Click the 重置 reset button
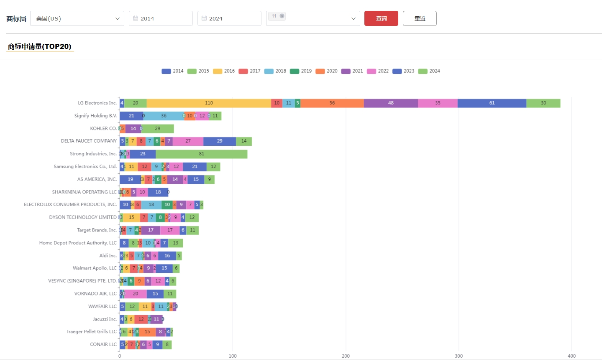The image size is (602, 364). tap(420, 18)
